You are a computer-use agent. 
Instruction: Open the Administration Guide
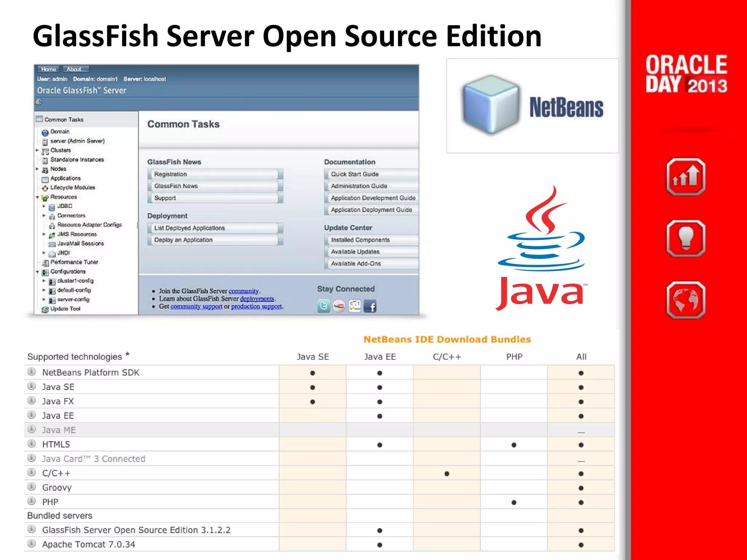coord(371,186)
